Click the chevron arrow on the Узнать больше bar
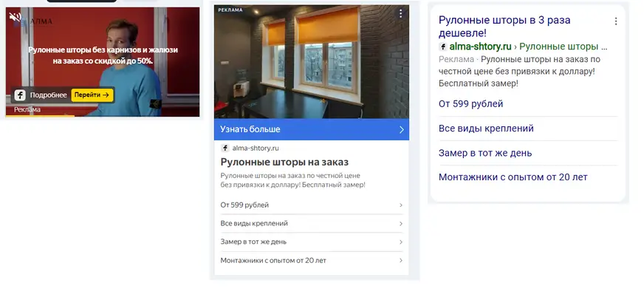Image resolution: width=644 pixels, height=297 pixels. click(401, 130)
